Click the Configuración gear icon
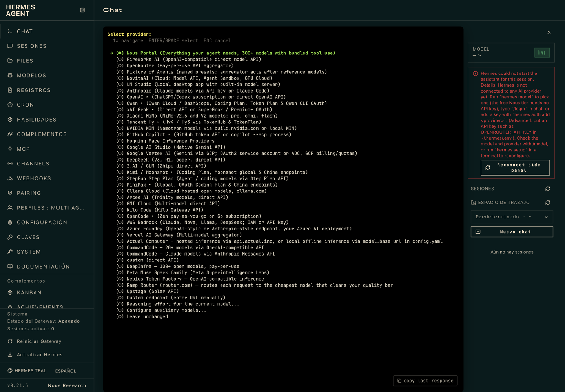Screen dimensions: 565x392 tap(10, 222)
